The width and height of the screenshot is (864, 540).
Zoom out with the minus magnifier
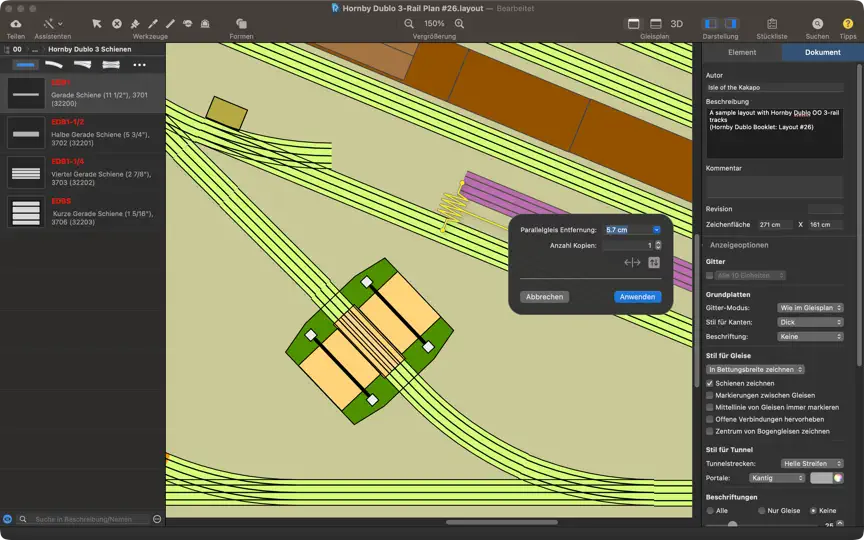tap(409, 24)
